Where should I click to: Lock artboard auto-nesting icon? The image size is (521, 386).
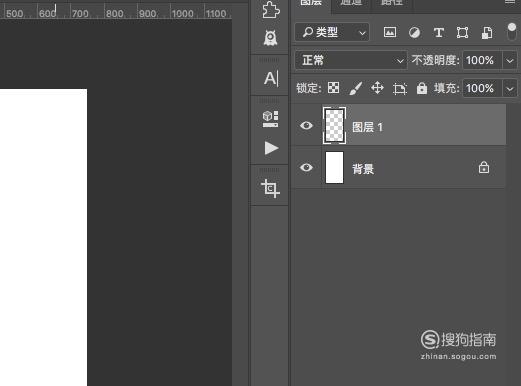click(400, 88)
